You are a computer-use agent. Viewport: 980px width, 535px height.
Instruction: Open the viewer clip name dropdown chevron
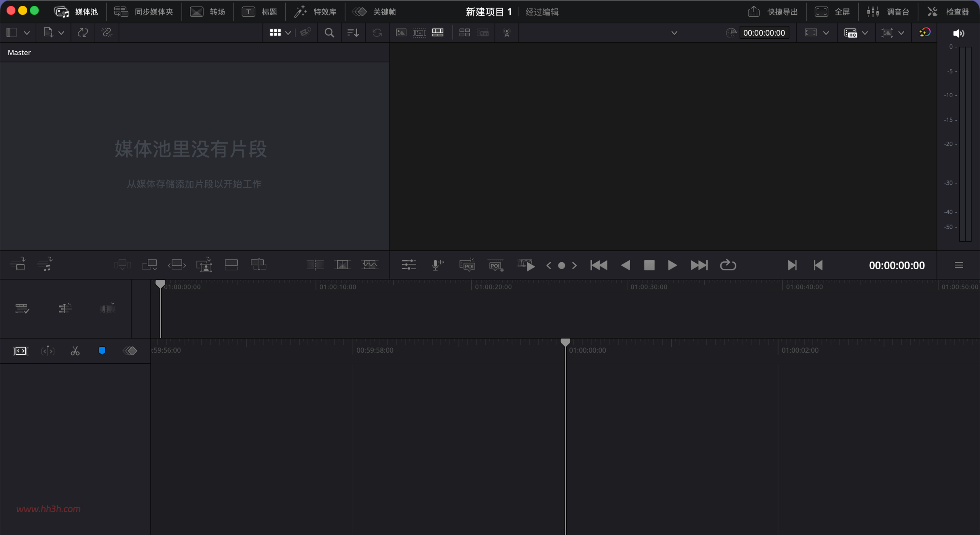(674, 33)
